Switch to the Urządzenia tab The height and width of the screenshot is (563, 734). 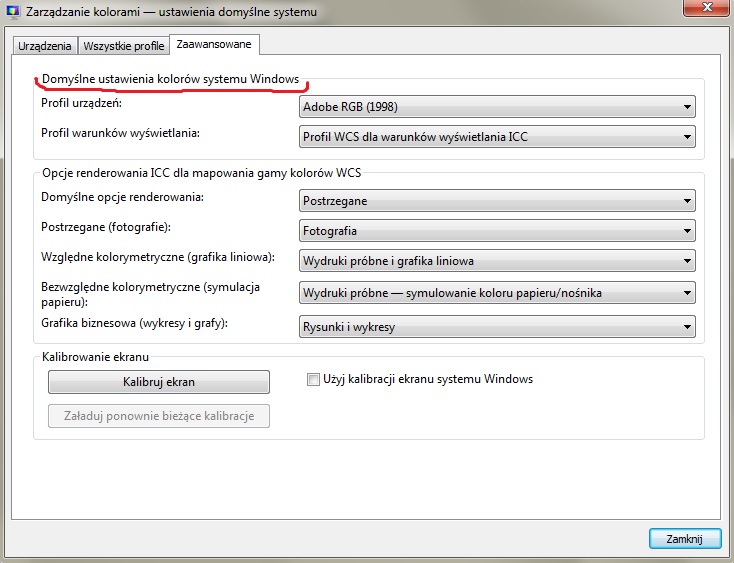[x=44, y=45]
